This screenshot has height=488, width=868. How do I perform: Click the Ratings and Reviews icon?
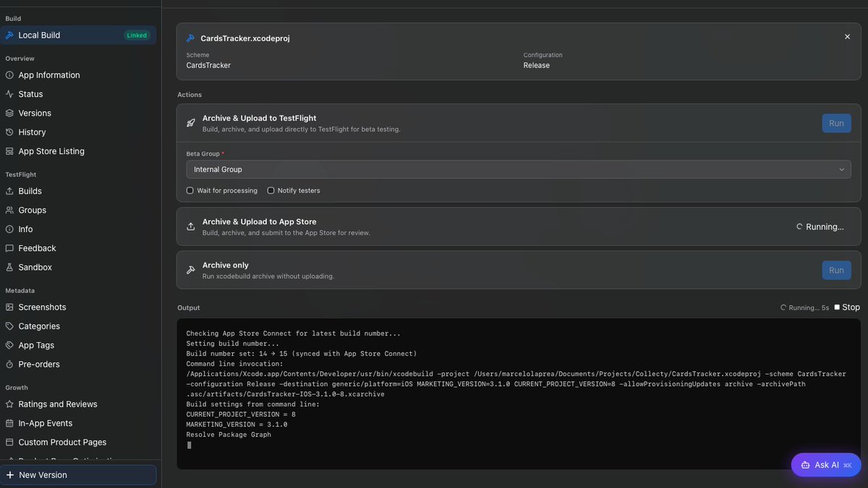9,404
